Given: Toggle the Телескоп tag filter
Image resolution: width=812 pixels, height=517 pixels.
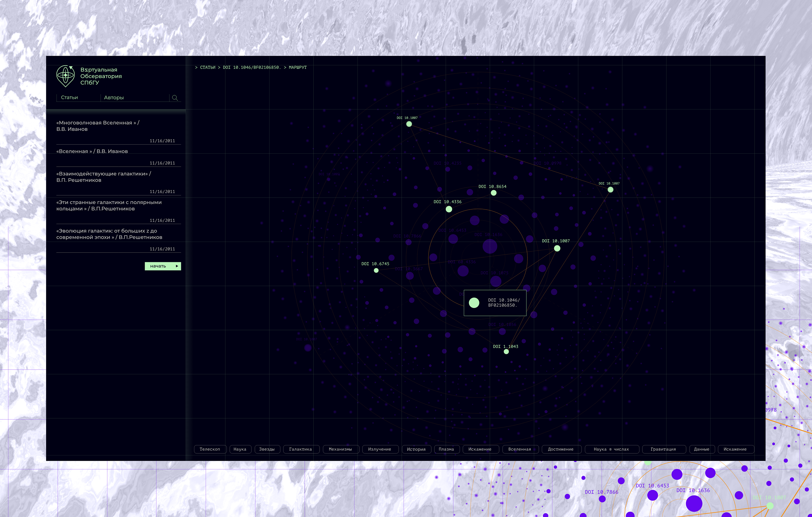Looking at the screenshot, I should [210, 449].
